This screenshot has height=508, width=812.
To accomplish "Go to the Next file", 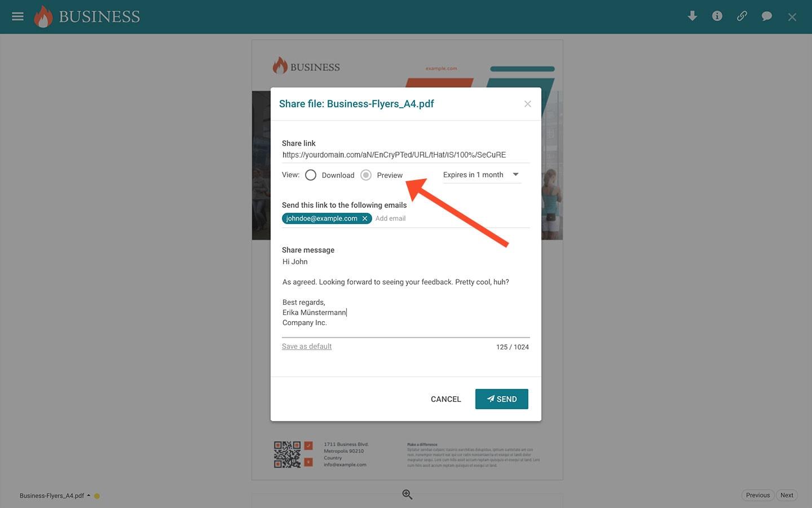I will coord(787,495).
